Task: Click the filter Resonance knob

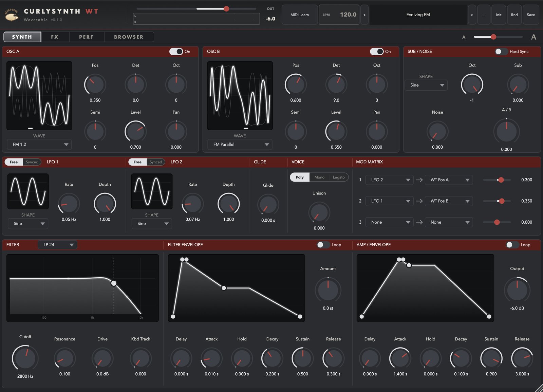Action: [64, 358]
